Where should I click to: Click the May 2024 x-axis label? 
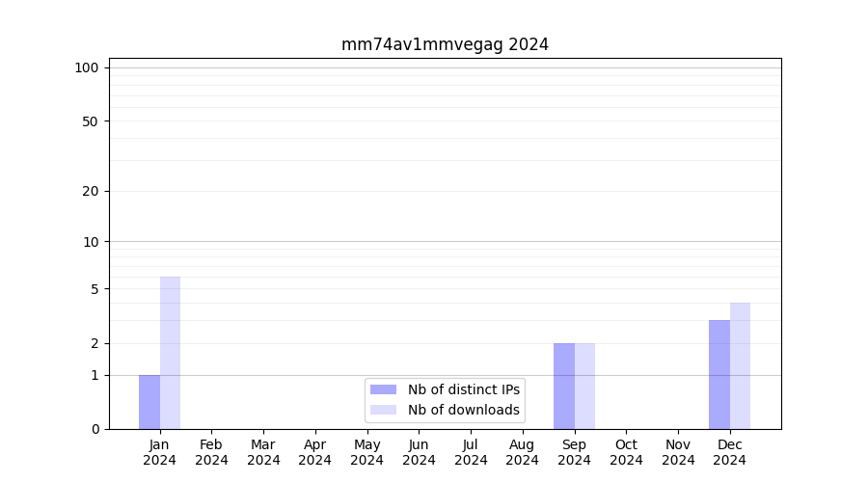coord(366,452)
